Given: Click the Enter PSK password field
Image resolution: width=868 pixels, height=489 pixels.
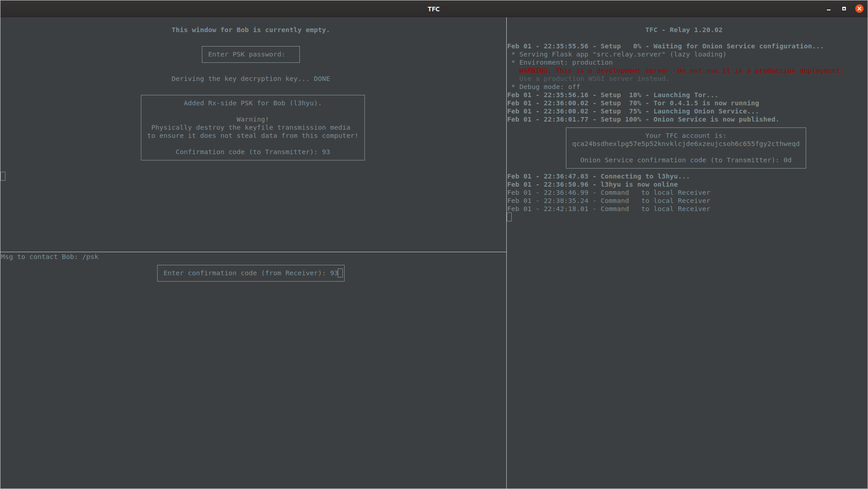Looking at the screenshot, I should (251, 54).
